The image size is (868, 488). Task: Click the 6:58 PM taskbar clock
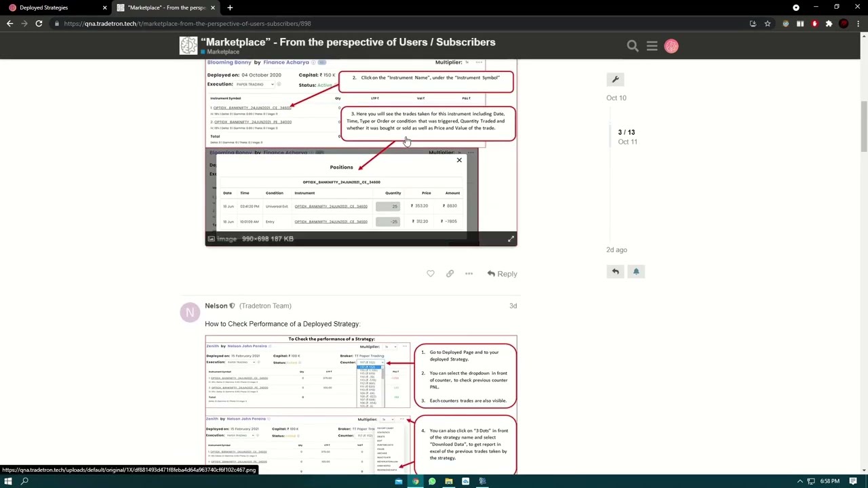(830, 481)
